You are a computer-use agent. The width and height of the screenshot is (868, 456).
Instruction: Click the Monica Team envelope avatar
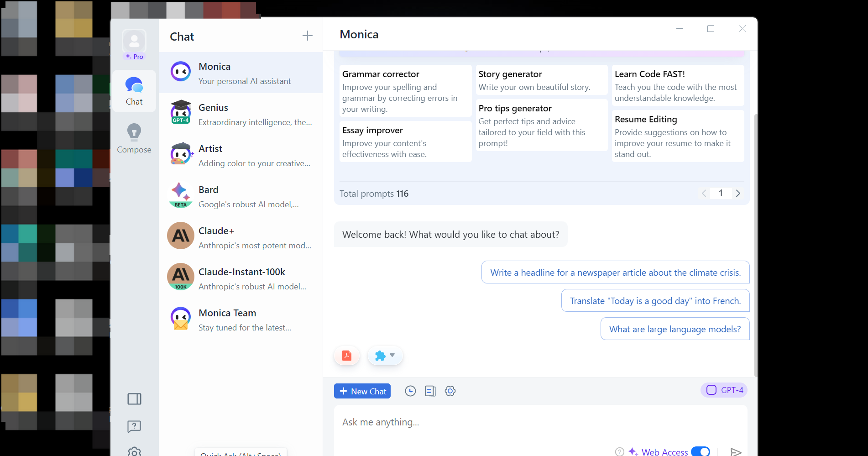(181, 318)
